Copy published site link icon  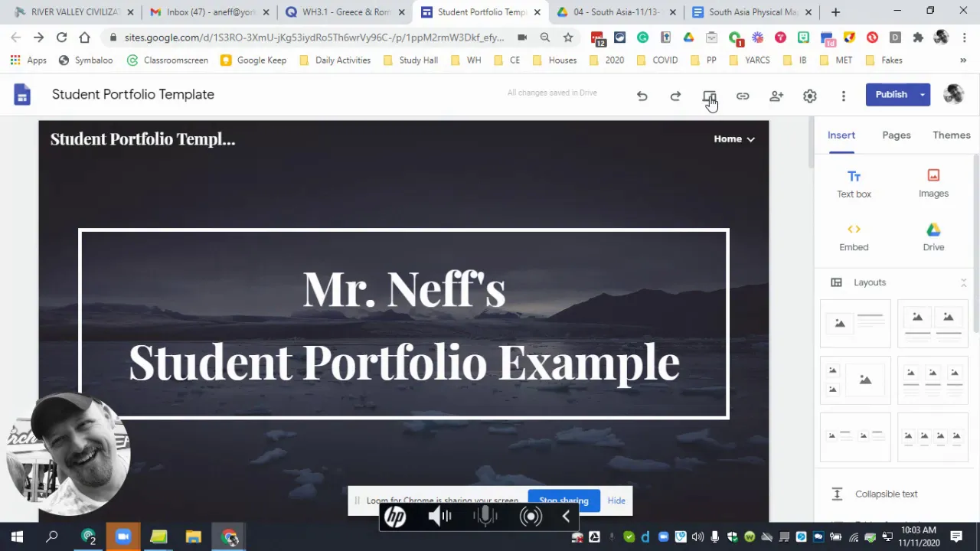[x=743, y=96]
